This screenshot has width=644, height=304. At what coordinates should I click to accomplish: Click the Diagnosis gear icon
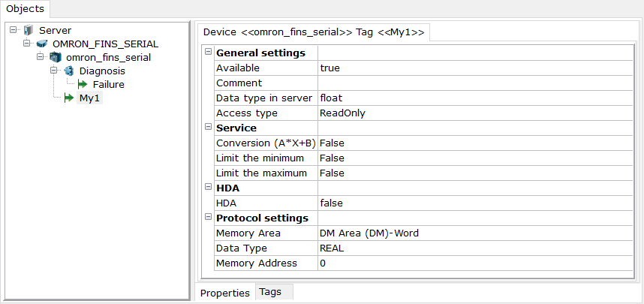(69, 71)
